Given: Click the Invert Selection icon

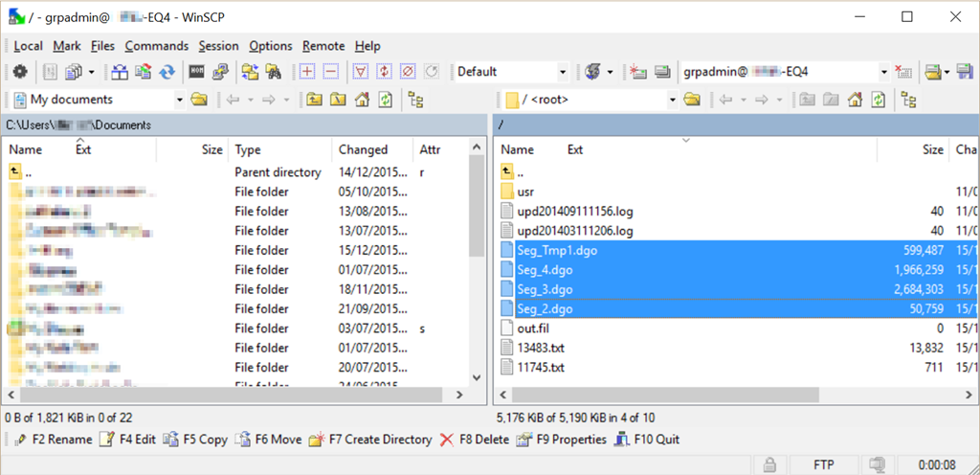Looking at the screenshot, I should [385, 72].
